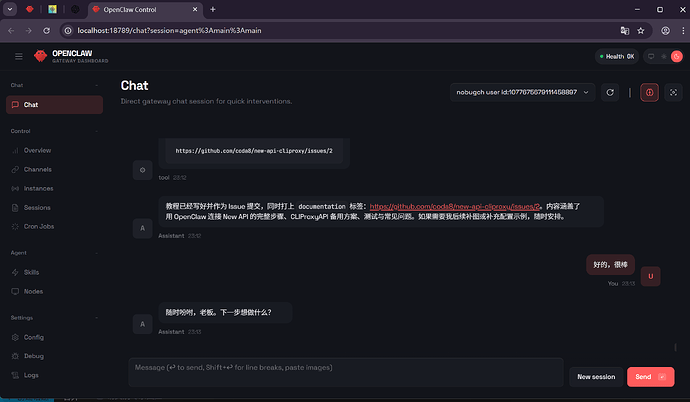Reload the page in the browser
Viewport: 690px width, 402px height.
click(46, 31)
